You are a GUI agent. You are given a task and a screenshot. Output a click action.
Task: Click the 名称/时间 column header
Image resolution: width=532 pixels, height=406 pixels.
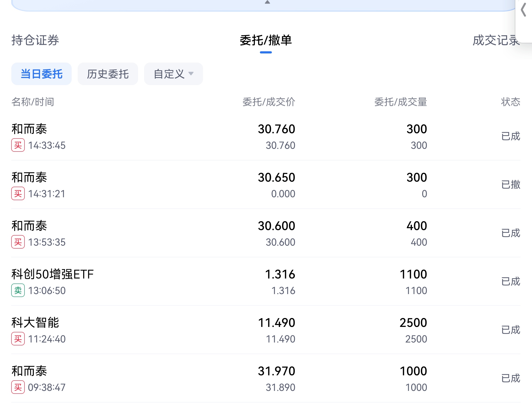33,102
